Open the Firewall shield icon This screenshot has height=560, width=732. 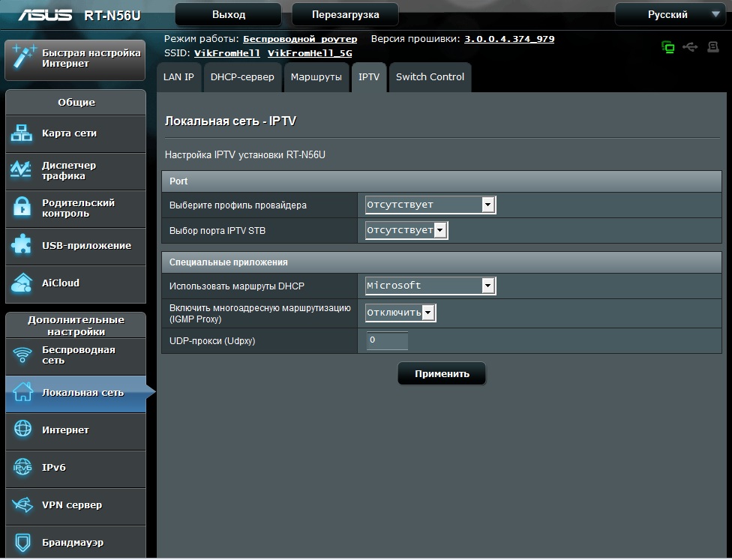22,542
